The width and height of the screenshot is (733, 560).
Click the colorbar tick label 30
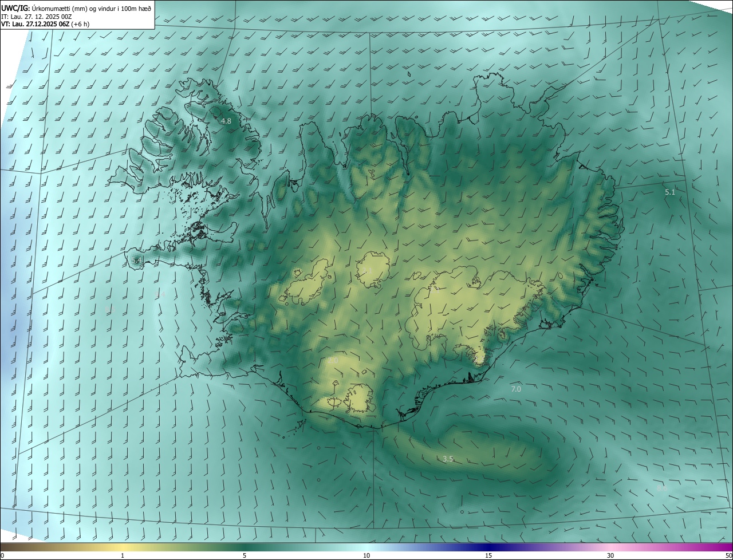coord(610,556)
